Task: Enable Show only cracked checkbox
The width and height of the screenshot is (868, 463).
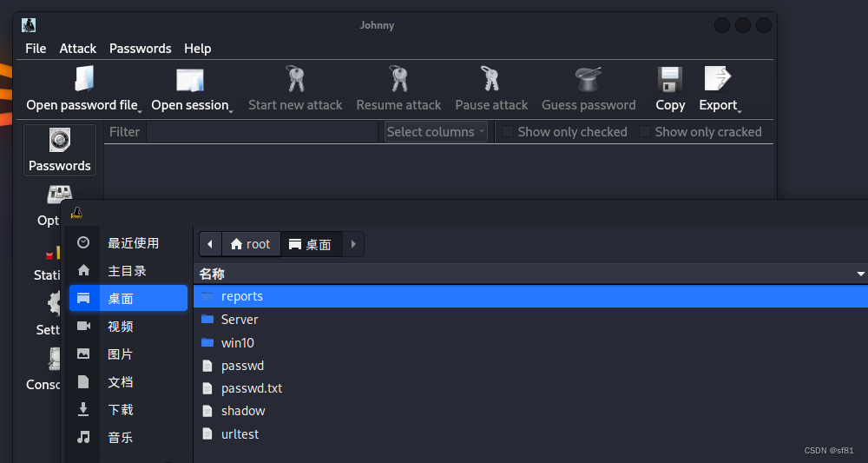Action: tap(644, 131)
